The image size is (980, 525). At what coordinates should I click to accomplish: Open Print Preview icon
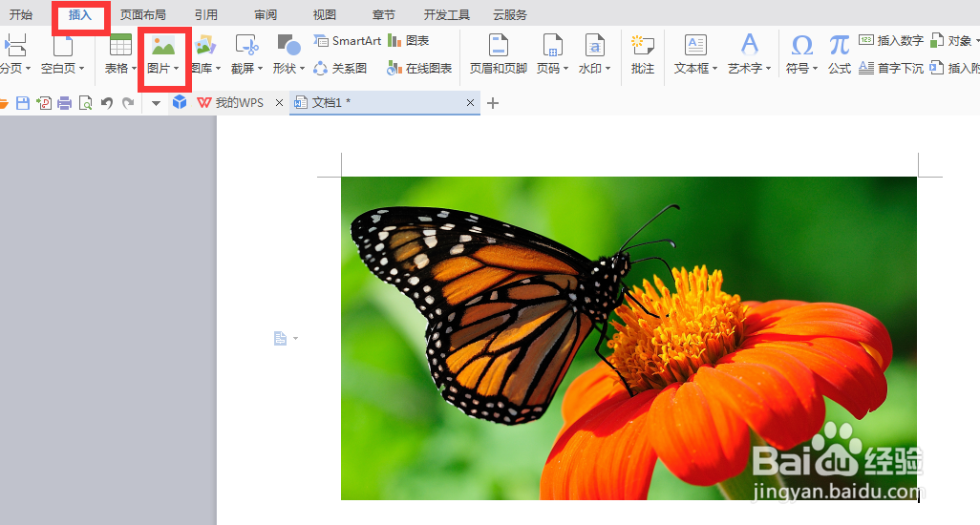click(x=85, y=103)
